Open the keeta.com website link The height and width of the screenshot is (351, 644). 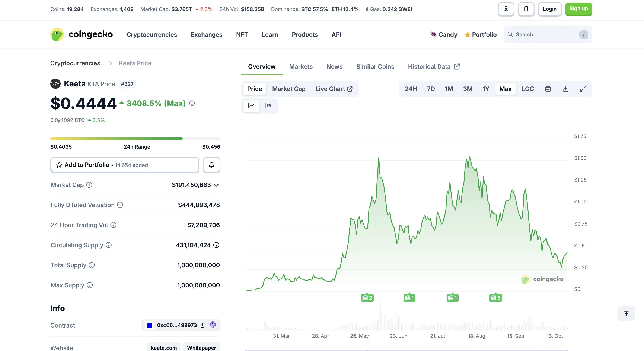pyautogui.click(x=163, y=348)
